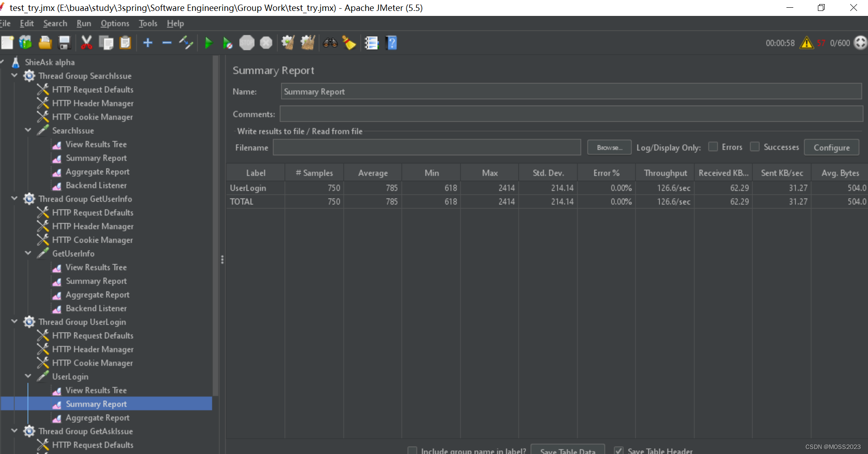Click the Stop test icon
The width and height of the screenshot is (868, 454).
247,43
